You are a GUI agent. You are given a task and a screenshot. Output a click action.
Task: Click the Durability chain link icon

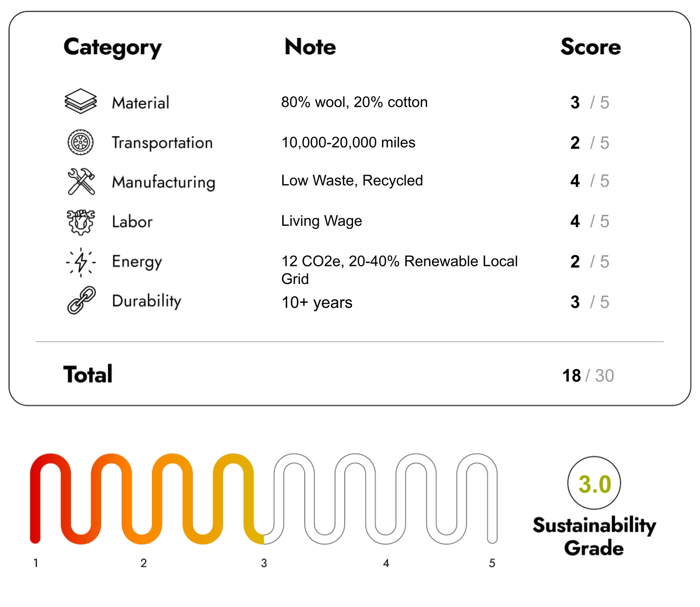pos(81,300)
